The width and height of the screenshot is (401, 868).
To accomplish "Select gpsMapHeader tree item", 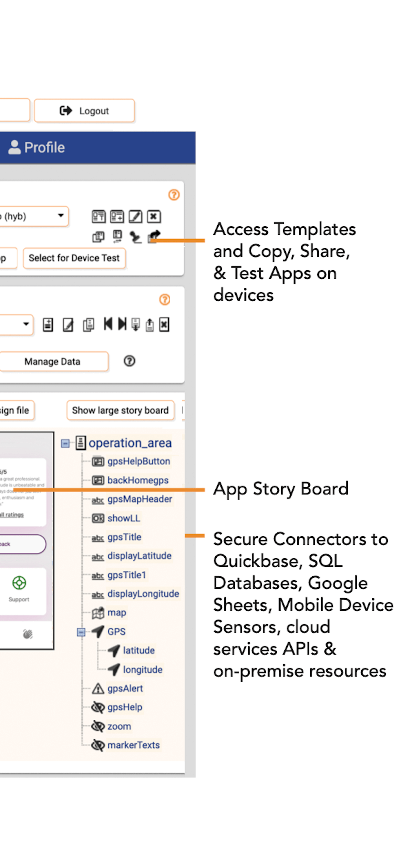I will [139, 499].
